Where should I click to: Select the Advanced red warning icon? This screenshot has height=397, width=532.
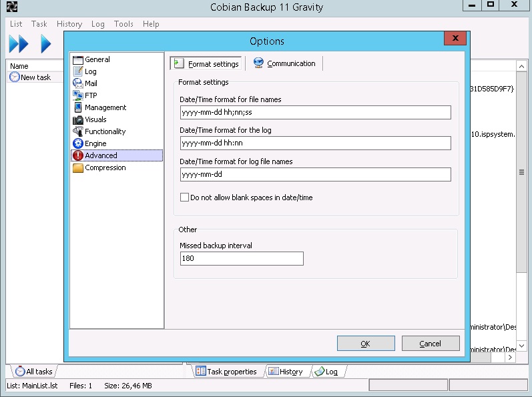(x=77, y=155)
